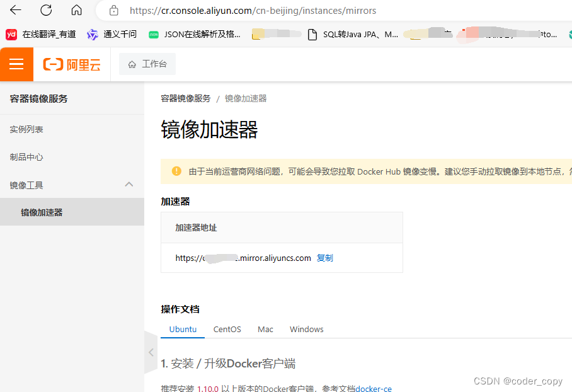Switch to the Mac tab
The image size is (572, 392).
[265, 329]
